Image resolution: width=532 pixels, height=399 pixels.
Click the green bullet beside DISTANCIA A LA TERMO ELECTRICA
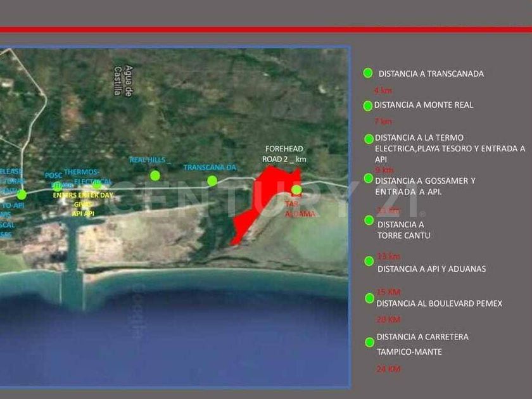point(369,139)
